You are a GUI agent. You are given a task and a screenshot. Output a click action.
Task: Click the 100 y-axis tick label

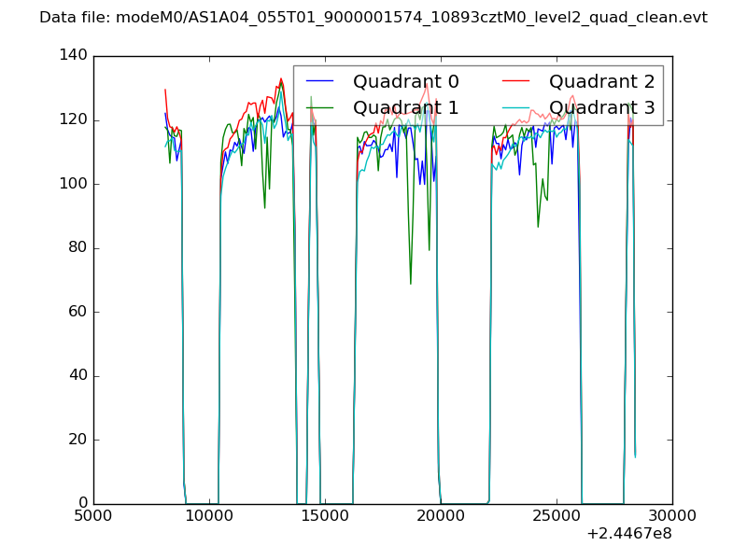(x=73, y=184)
